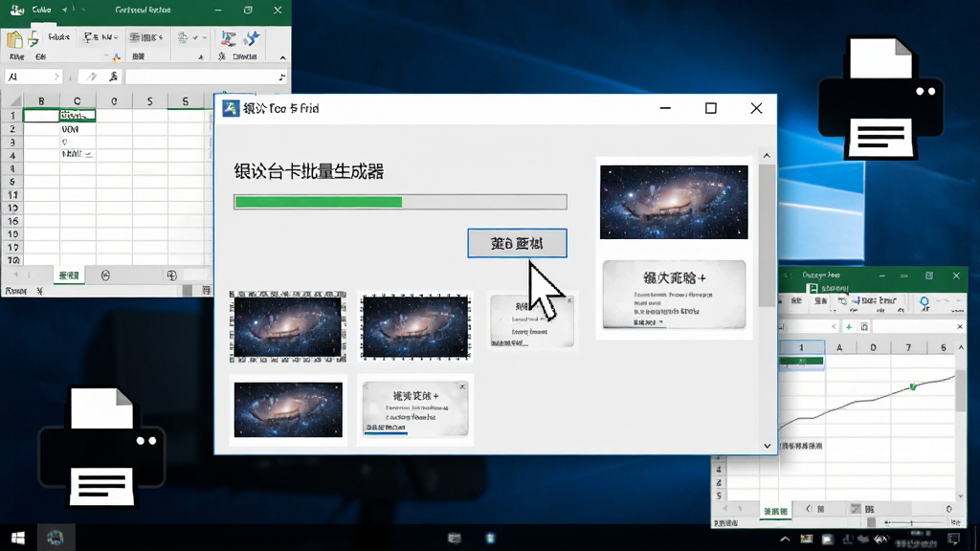Click the normal view icon in left Excel status bar
The height and width of the screenshot is (551, 980).
[187, 291]
